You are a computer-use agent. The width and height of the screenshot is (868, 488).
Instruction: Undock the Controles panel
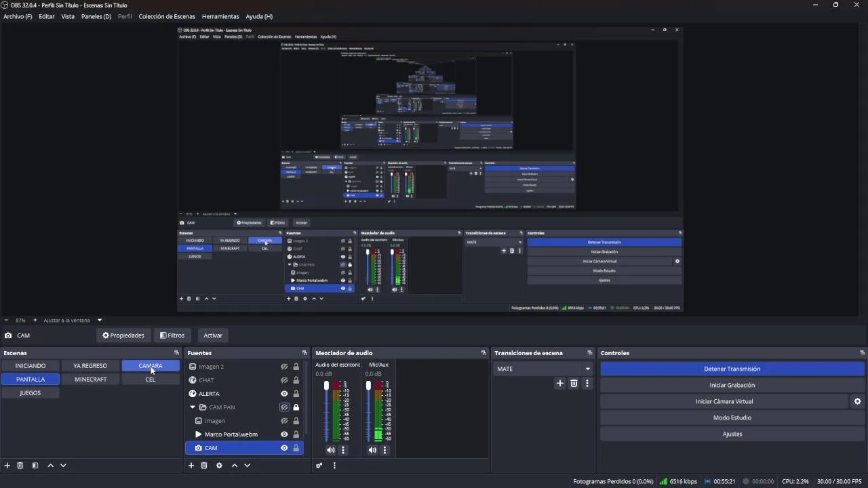[862, 353]
